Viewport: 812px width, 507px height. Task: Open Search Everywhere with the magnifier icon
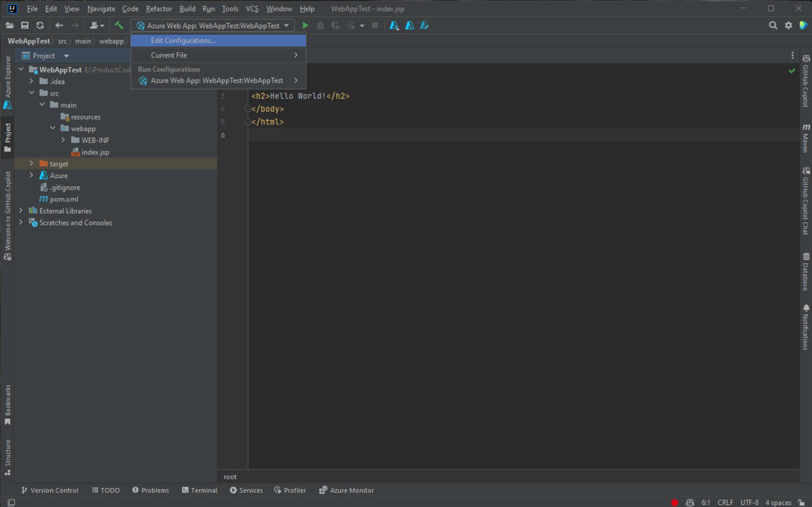pyautogui.click(x=773, y=25)
